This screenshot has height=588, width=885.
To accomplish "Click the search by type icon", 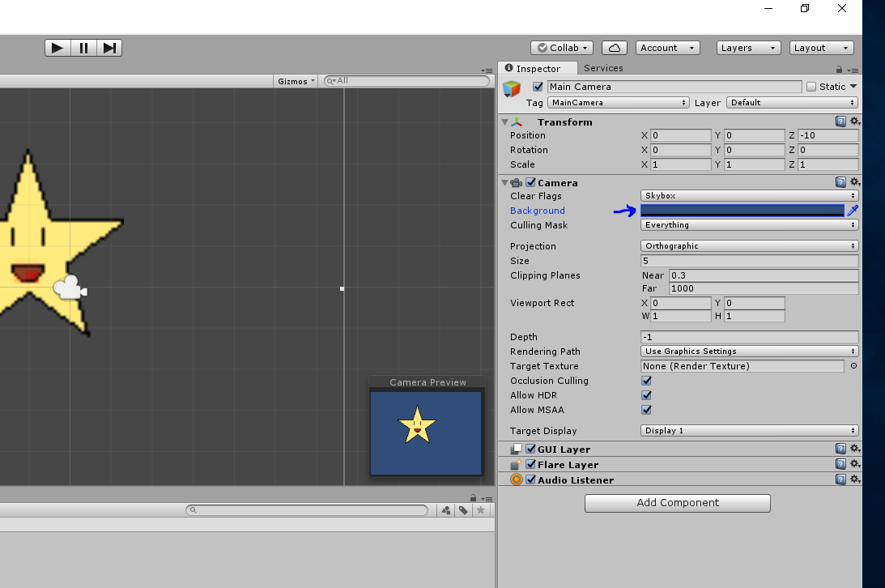I will [x=446, y=510].
